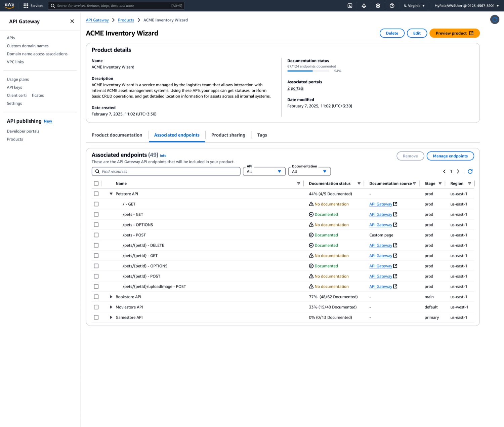Open external link icon for / - GET row

coord(395,204)
